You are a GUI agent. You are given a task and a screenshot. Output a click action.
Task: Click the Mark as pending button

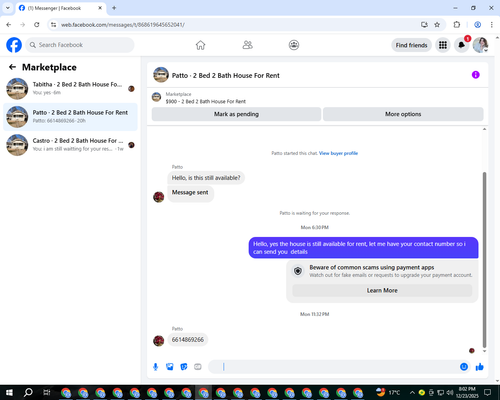pyautogui.click(x=236, y=114)
